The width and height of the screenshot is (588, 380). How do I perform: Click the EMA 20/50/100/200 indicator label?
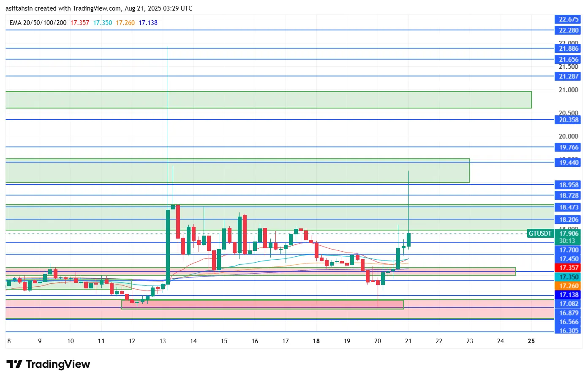click(x=38, y=23)
